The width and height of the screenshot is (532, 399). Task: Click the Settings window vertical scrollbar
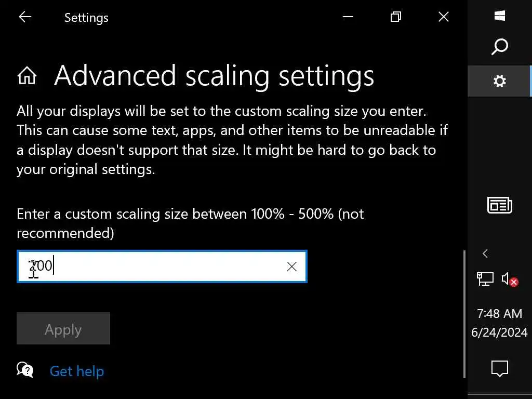tap(464, 312)
